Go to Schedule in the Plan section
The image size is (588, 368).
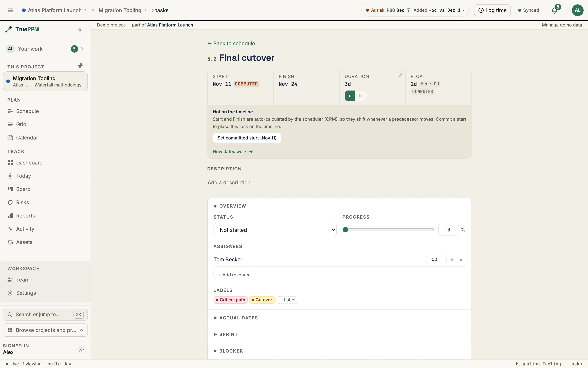coord(45,111)
